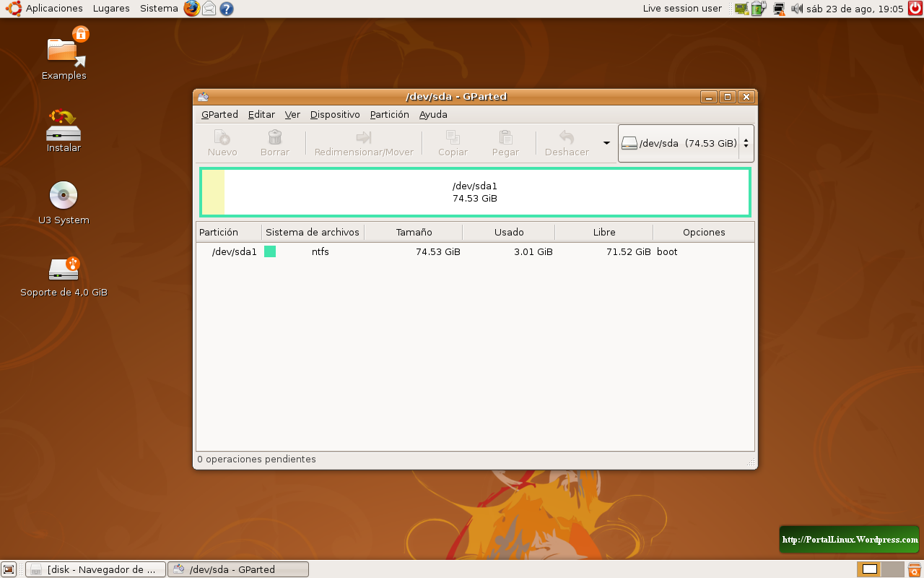924x578 pixels.
Task: Click the 71.52 GiB free cell
Action: [628, 251]
